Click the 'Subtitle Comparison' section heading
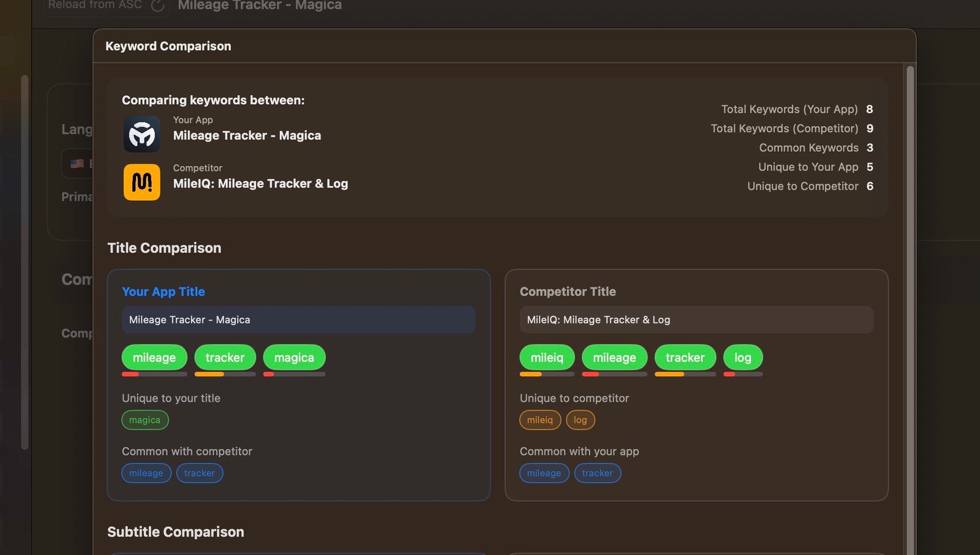Image resolution: width=980 pixels, height=555 pixels. tap(176, 532)
